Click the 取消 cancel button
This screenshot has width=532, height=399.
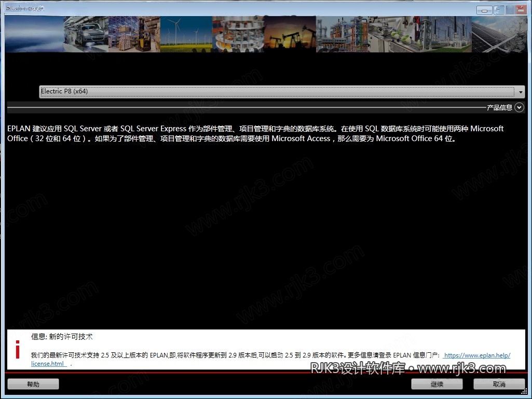pos(499,384)
